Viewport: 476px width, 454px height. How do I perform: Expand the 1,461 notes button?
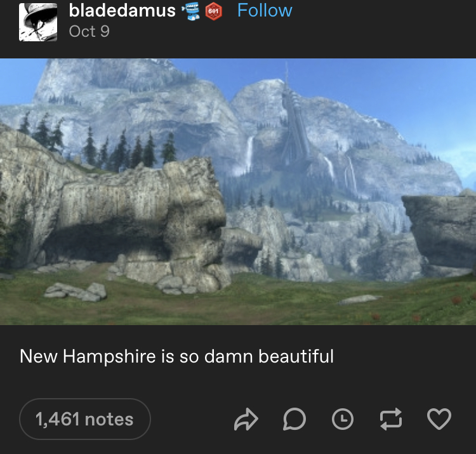(84, 419)
